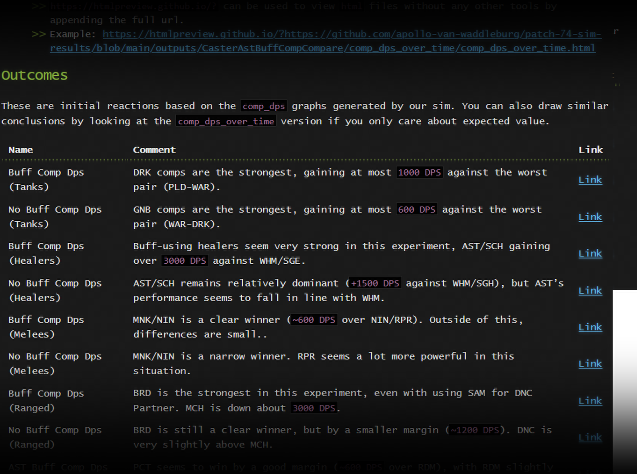Select the Buff Comp Dps (Tanks) name cell
637x474 pixels.
[x=46, y=180]
